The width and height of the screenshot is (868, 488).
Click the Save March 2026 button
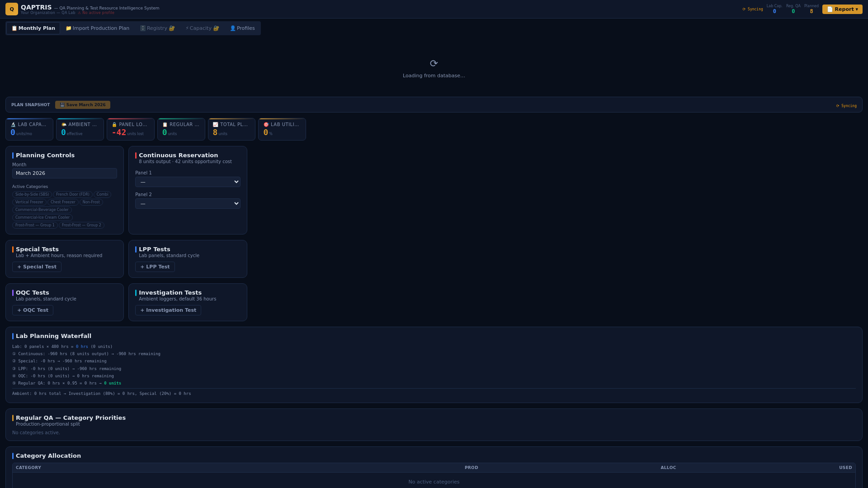[83, 105]
